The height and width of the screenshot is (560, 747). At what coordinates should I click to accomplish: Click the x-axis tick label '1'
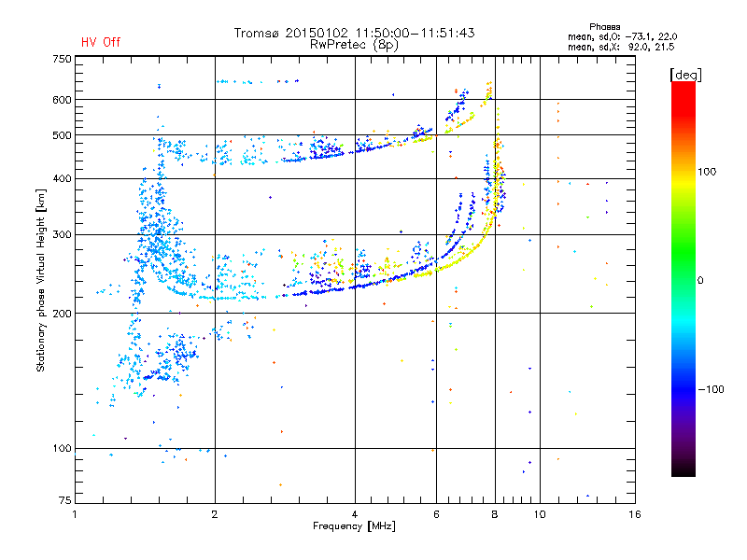click(75, 514)
